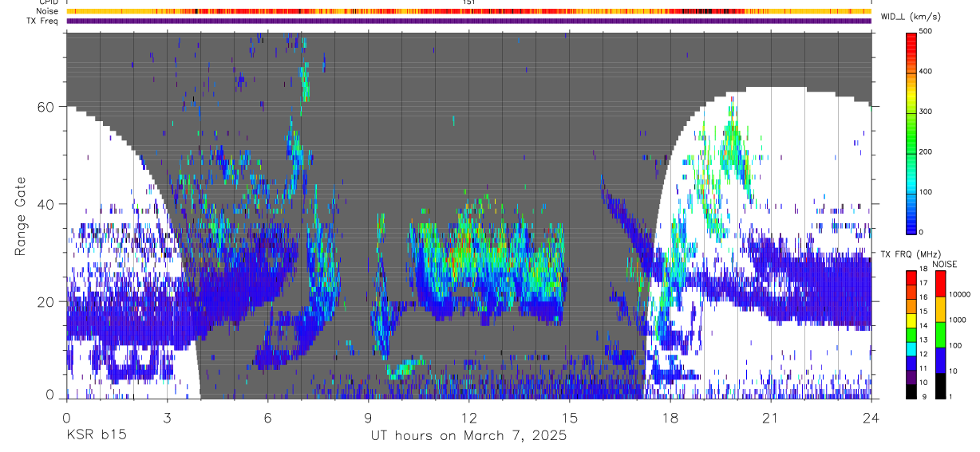Click the '12' hour tick on time axis
Image resolution: width=980 pixels, height=452 pixels.
(x=468, y=417)
